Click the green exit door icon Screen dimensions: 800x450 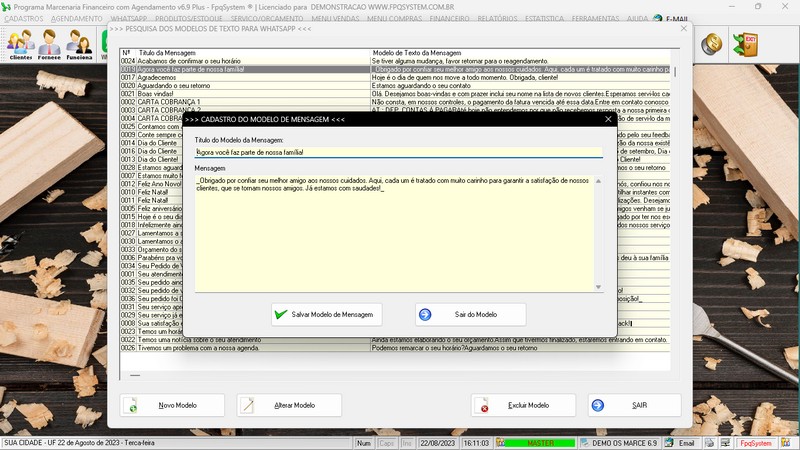(745, 44)
